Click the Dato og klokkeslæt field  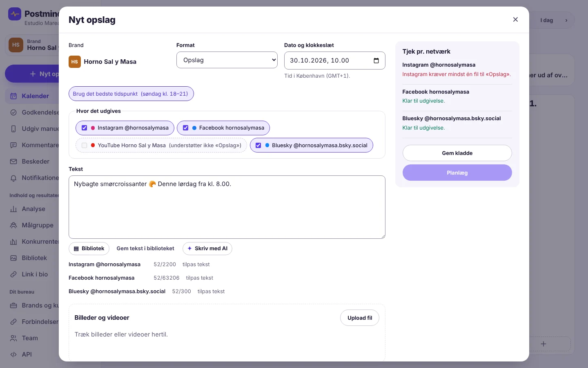pyautogui.click(x=335, y=61)
